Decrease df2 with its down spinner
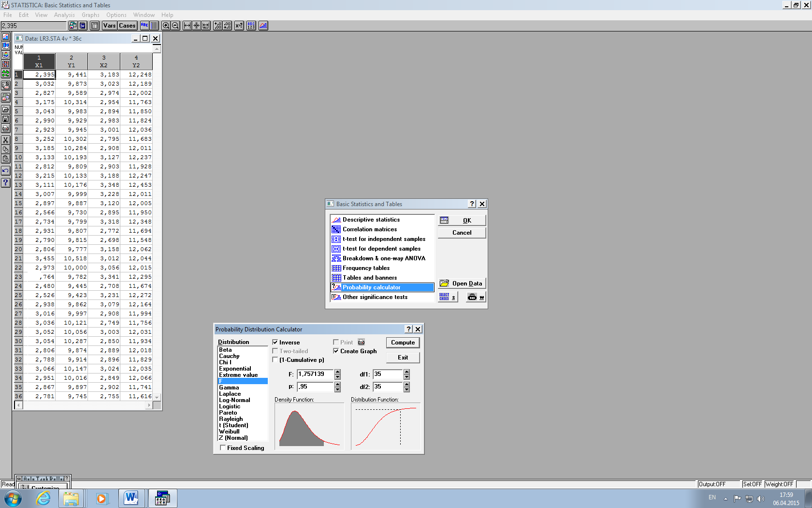The image size is (812, 508). [406, 389]
